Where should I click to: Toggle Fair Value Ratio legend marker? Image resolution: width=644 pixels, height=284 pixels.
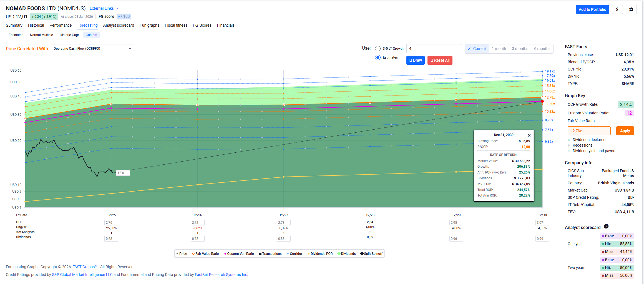click(193, 254)
